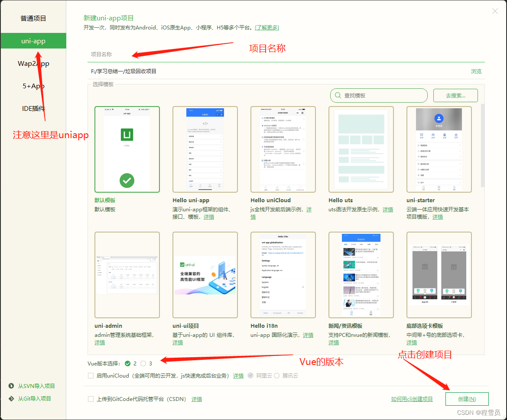Select the 新闻/资讯模板 thumbnail
Viewport: 507px width, 420px height.
pyautogui.click(x=361, y=275)
